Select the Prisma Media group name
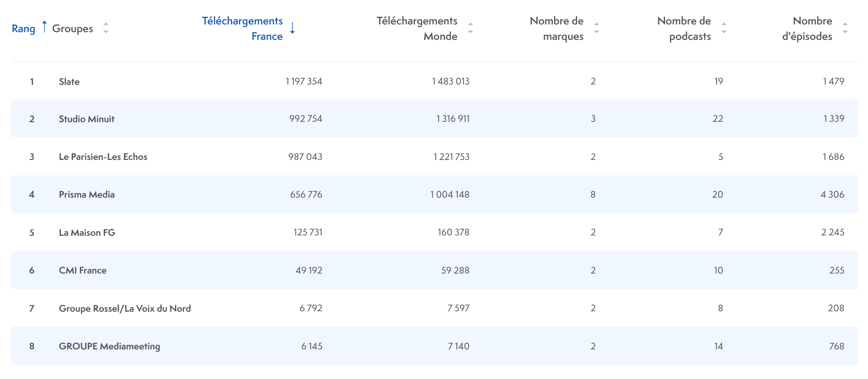 tap(87, 194)
